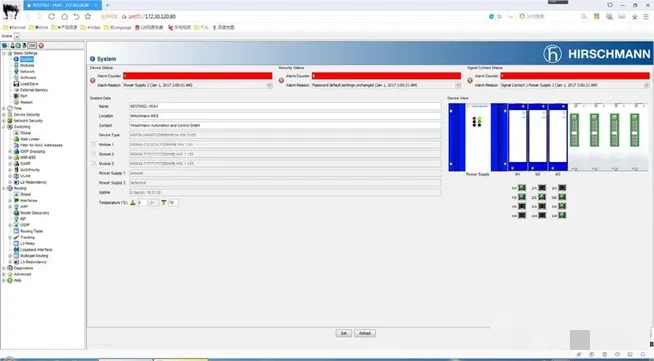Open Security Status alarm reason dropdown
654x361 pixels.
click(458, 85)
